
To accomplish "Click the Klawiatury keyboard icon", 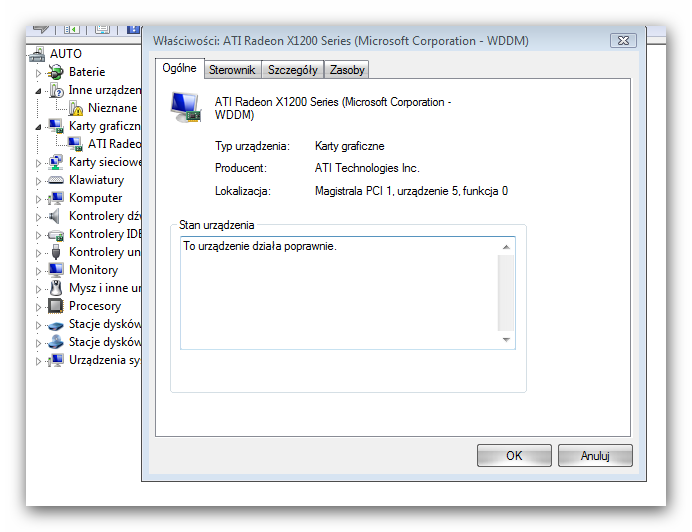I will coord(56,180).
